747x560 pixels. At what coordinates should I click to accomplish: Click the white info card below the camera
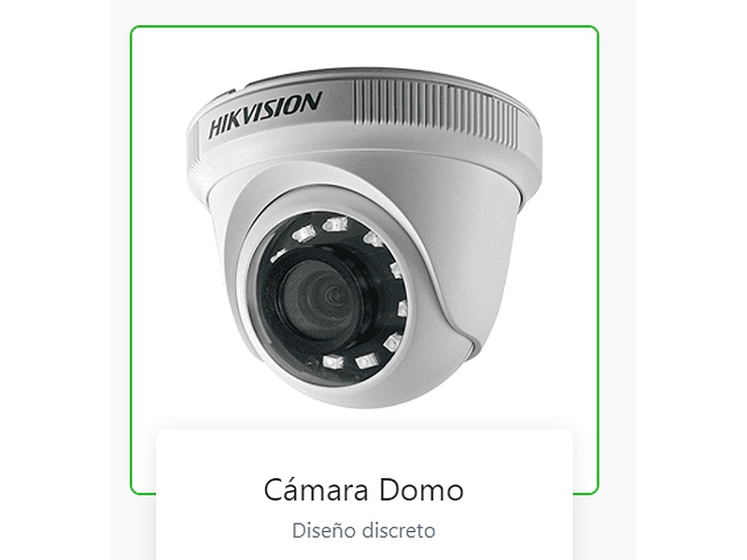(x=364, y=495)
